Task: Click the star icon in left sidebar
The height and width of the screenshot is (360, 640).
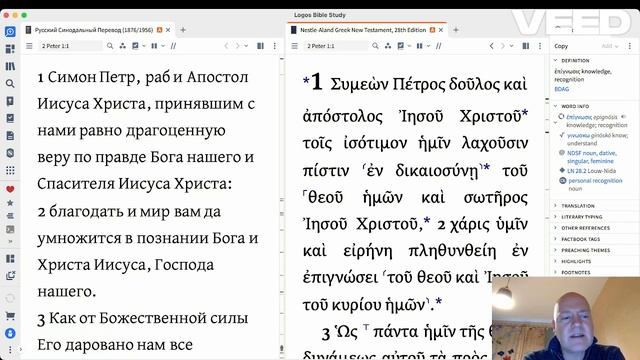Action: [10, 203]
